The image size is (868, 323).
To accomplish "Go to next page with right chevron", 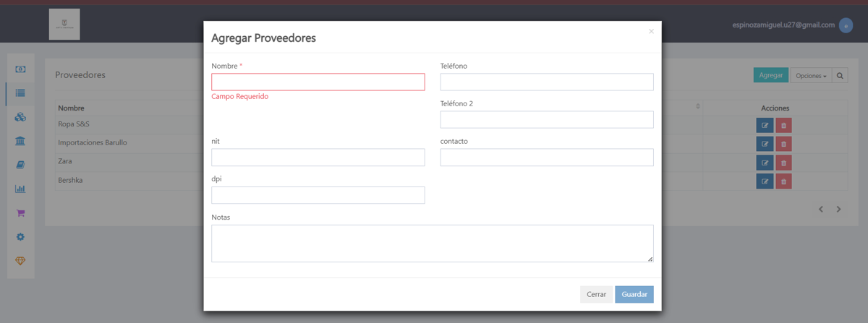I will point(839,210).
